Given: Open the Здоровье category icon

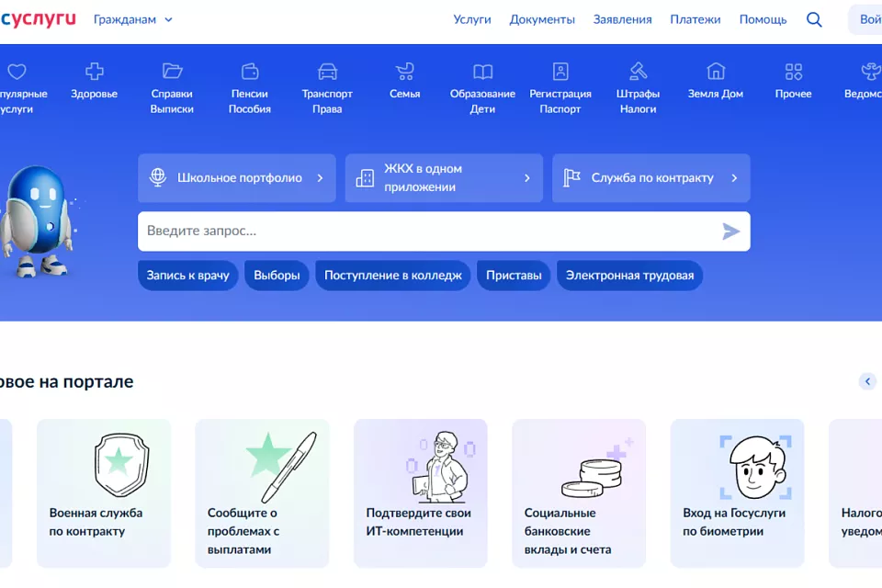Looking at the screenshot, I should tap(95, 72).
